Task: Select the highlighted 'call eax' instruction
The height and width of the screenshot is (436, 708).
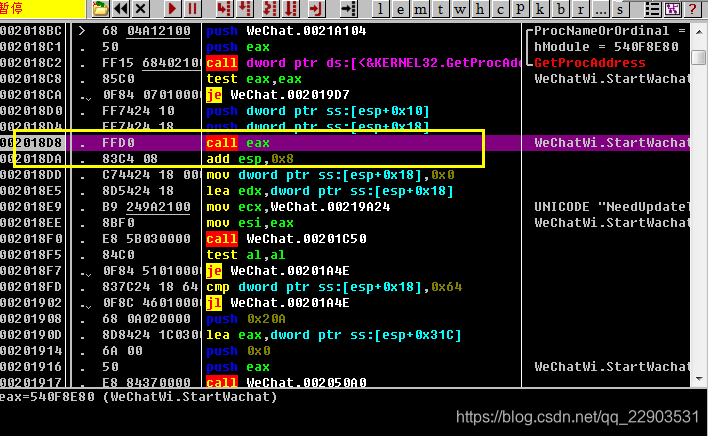Action: pyautogui.click(x=238, y=143)
